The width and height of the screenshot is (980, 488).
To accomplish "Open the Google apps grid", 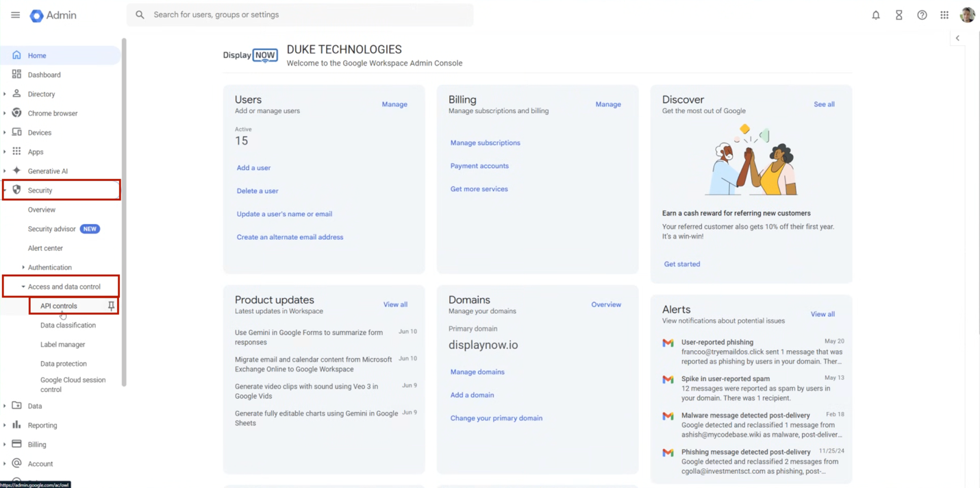I will point(944,15).
